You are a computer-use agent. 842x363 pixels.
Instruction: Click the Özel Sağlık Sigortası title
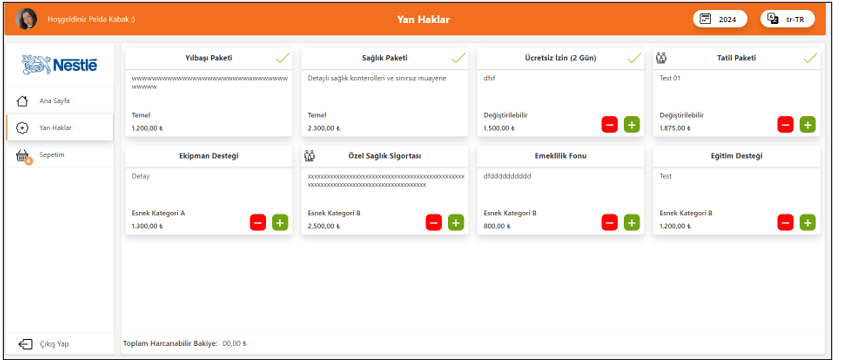[x=384, y=156]
